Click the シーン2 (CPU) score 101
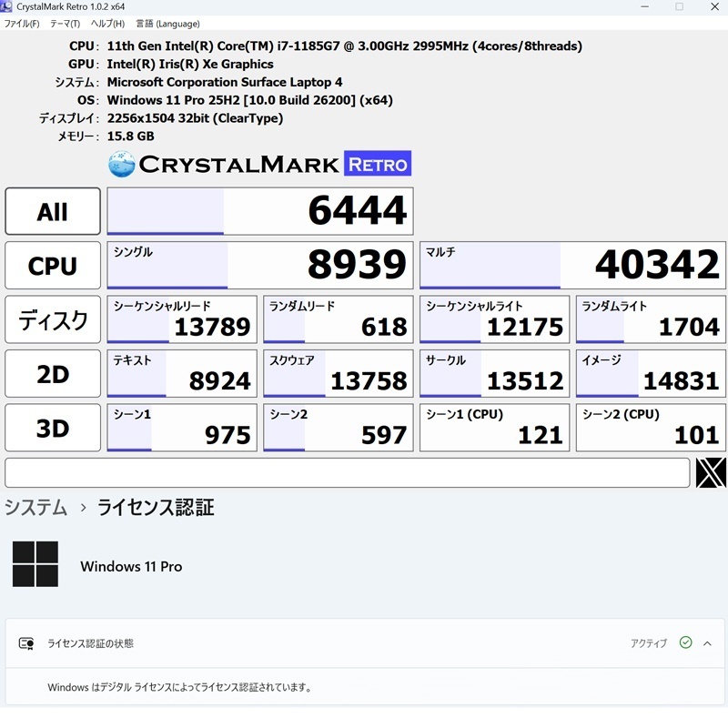Viewport: 728px width, 728px height. 651,428
